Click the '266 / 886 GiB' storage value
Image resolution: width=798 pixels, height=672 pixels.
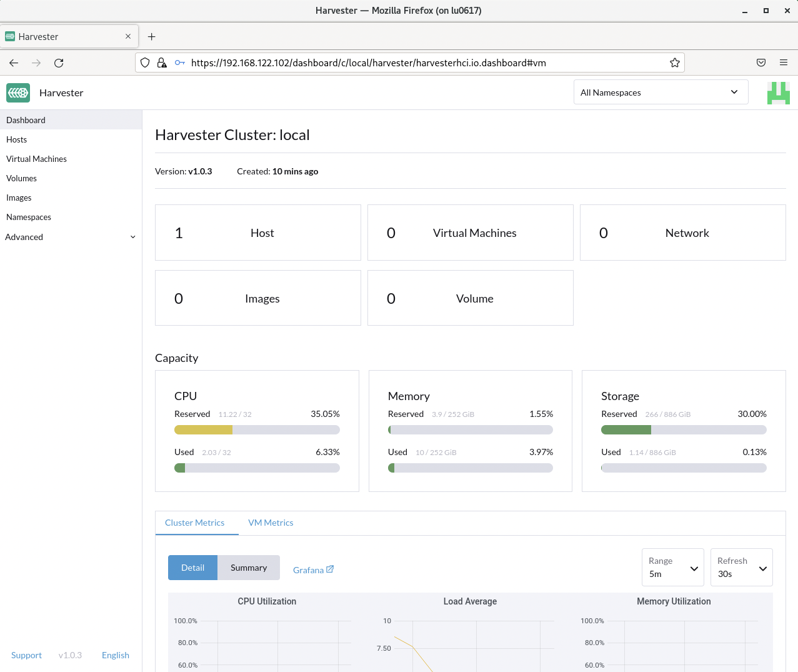click(668, 414)
